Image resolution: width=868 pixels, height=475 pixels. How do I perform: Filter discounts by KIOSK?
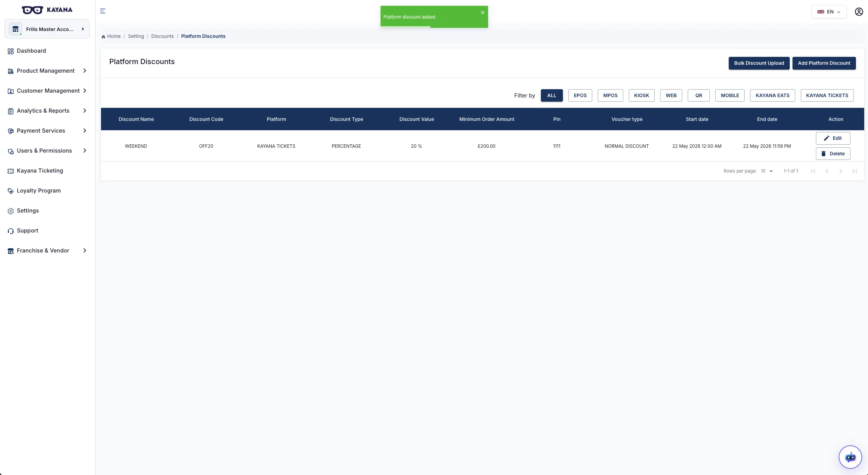pyautogui.click(x=642, y=95)
